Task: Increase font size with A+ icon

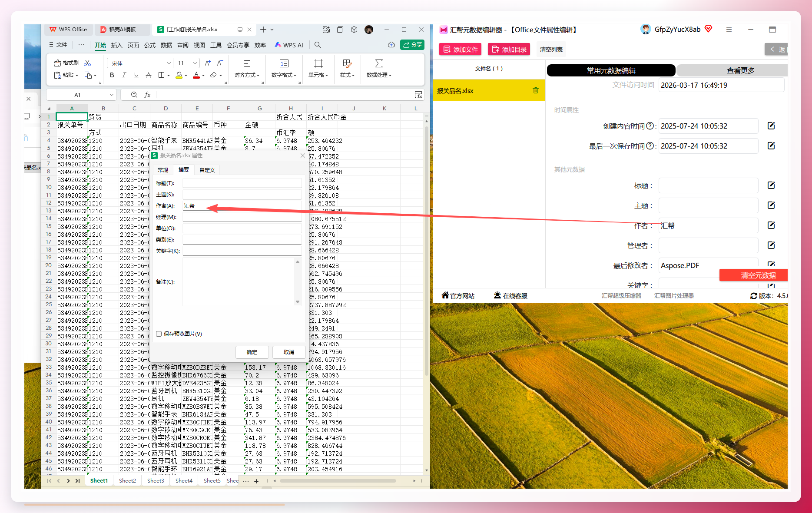Action: [208, 63]
